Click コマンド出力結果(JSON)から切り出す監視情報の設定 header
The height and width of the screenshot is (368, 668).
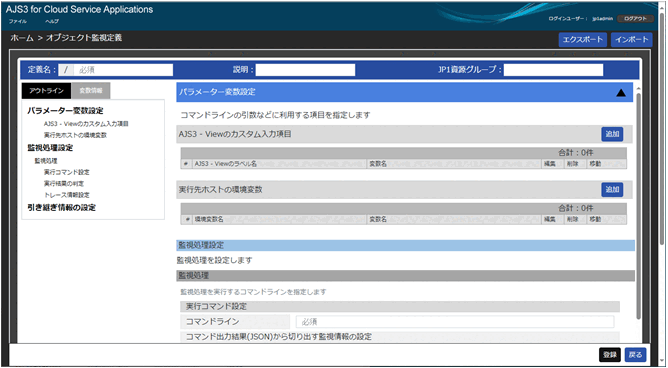400,337
